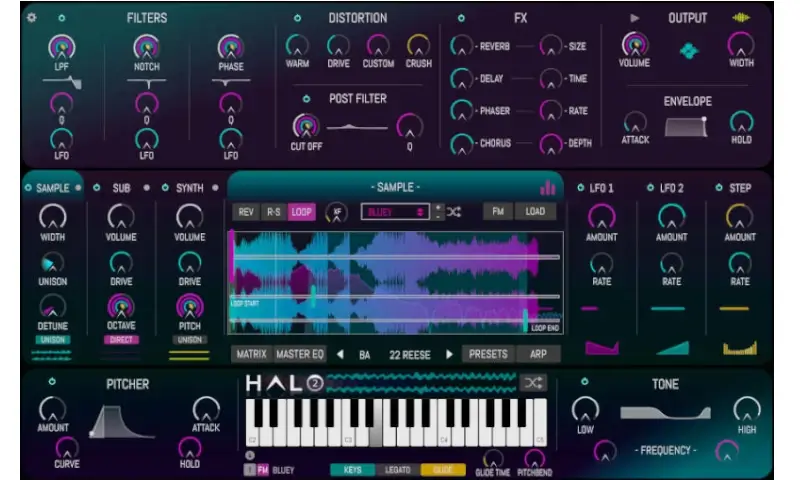This screenshot has height=480, width=800.
Task: Click the pink level meter bars icon
Action: tap(548, 187)
